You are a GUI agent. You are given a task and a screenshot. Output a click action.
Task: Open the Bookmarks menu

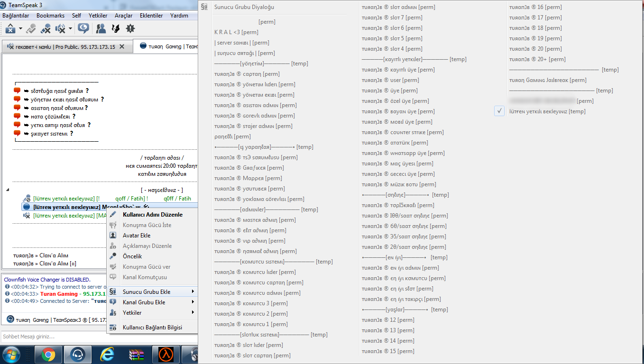click(51, 16)
